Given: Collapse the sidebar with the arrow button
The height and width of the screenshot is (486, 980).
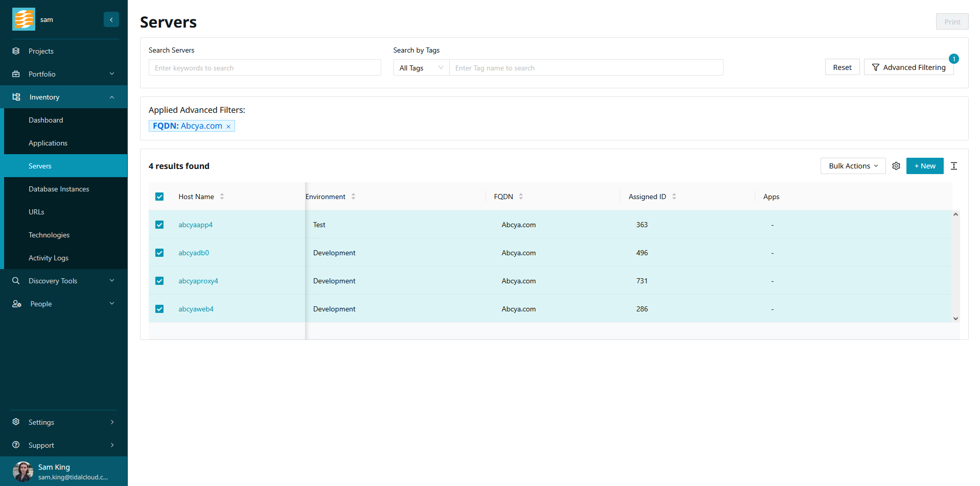Looking at the screenshot, I should 111,19.
